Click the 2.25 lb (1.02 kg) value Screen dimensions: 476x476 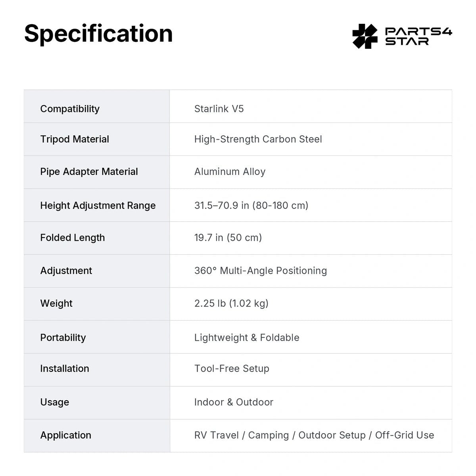[231, 303]
